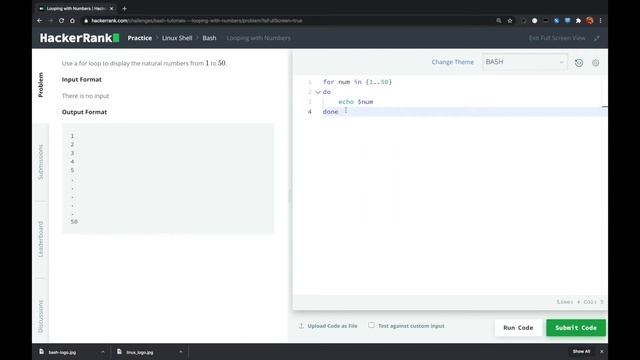Image resolution: width=640 pixels, height=360 pixels.
Task: Switch to Discussions side tab
Action: click(40, 316)
